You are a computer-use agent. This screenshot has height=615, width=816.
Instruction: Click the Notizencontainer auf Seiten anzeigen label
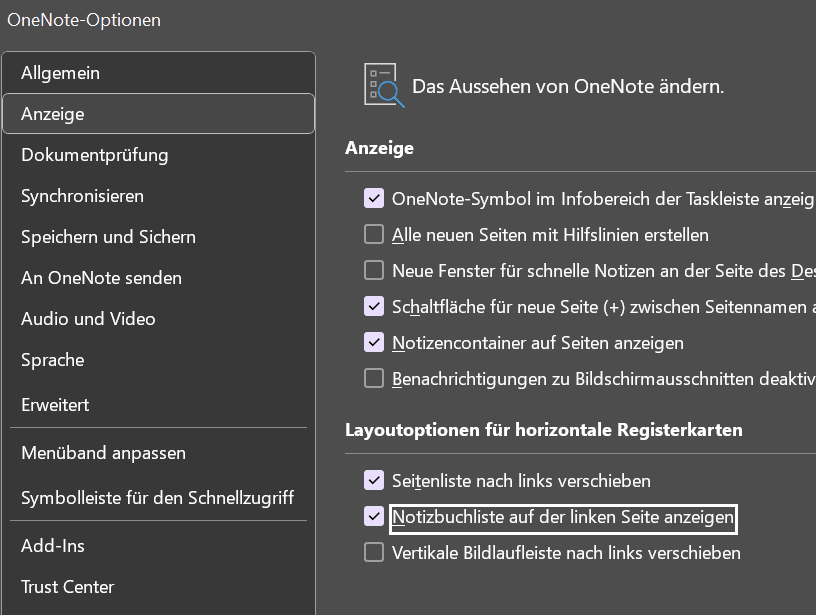pyautogui.click(x=538, y=343)
